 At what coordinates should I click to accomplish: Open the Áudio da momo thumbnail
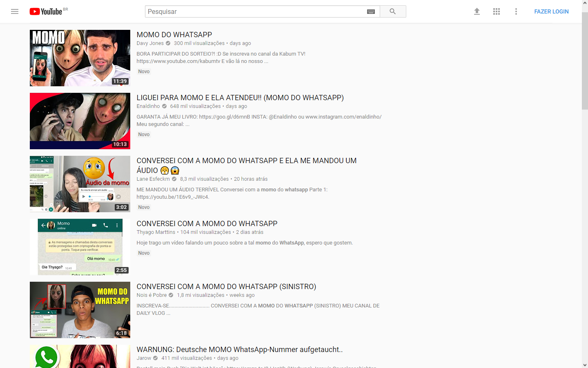click(80, 184)
